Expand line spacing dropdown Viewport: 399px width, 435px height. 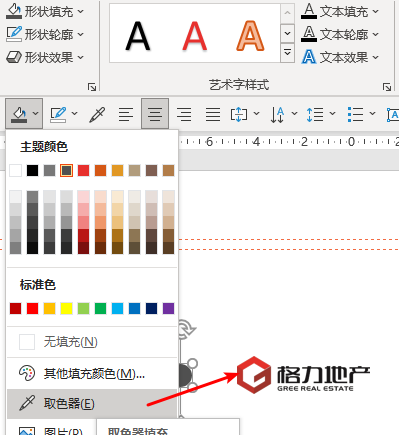[x=332, y=114]
